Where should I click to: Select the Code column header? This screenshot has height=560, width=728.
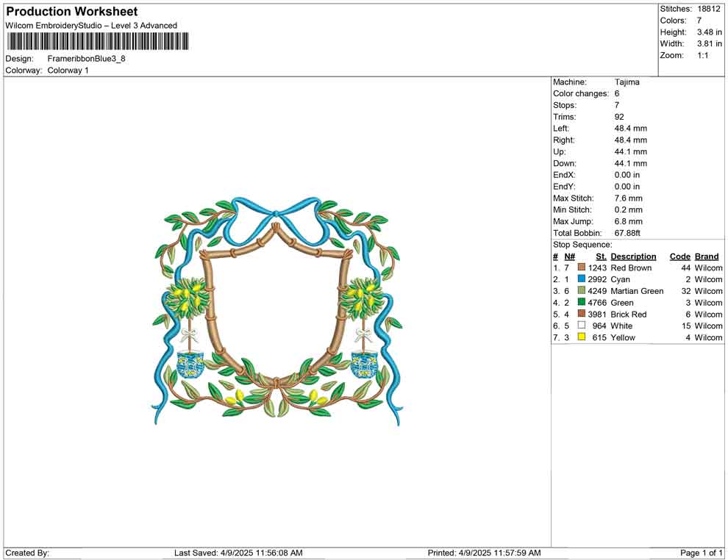(x=679, y=256)
